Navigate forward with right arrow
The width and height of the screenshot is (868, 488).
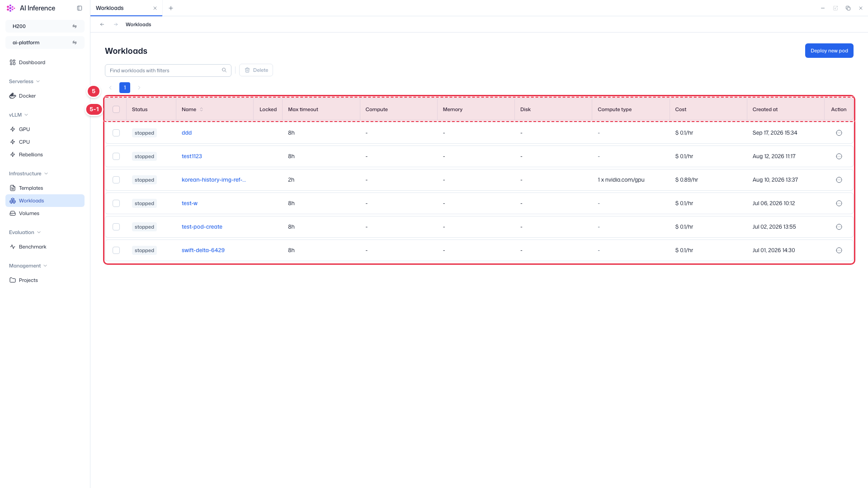[116, 24]
